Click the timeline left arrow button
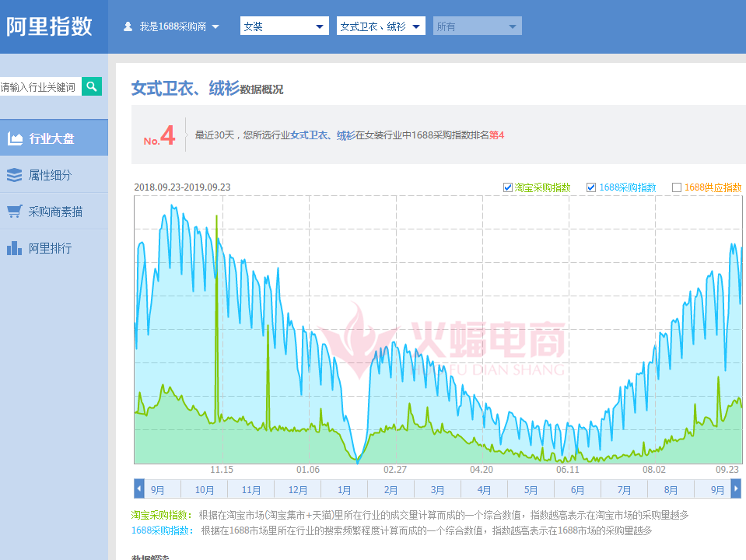Screen dimensions: 746x560 [x=139, y=488]
